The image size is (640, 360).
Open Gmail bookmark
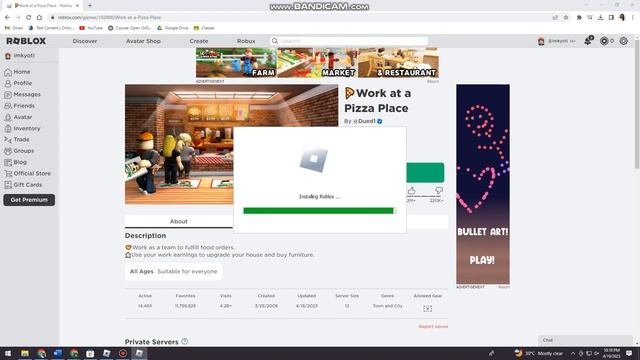coord(14,28)
